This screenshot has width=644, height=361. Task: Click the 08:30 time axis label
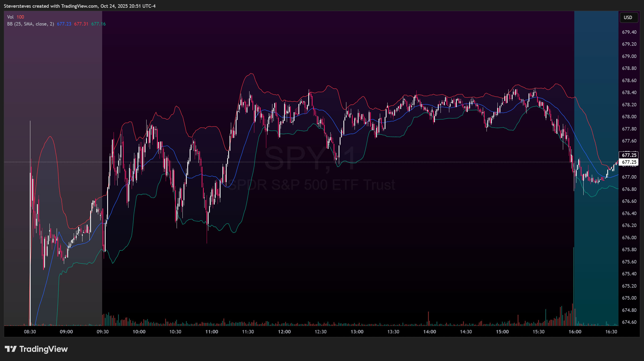click(x=30, y=331)
